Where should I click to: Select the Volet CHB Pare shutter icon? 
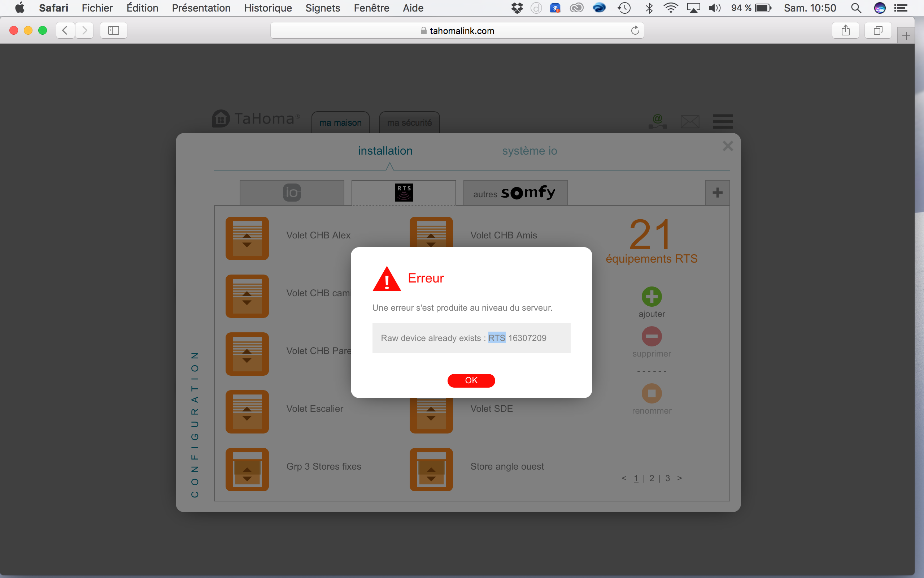pos(247,354)
